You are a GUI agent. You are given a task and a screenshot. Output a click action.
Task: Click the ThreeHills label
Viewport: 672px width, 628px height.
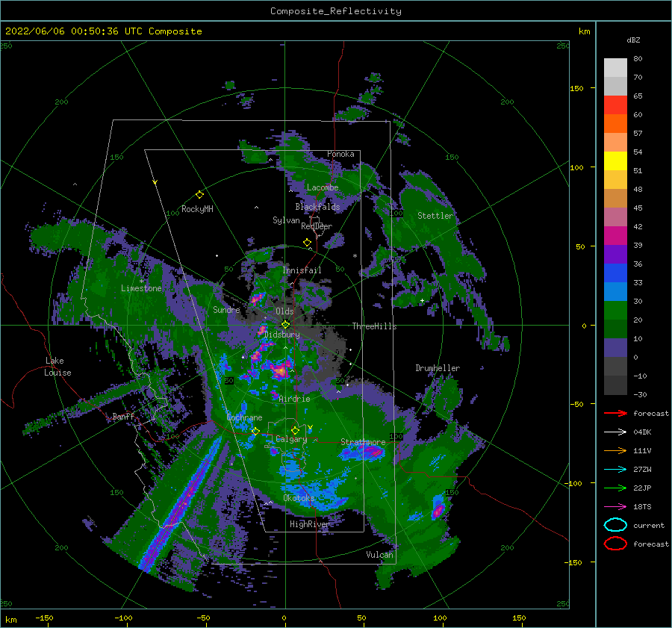(375, 326)
